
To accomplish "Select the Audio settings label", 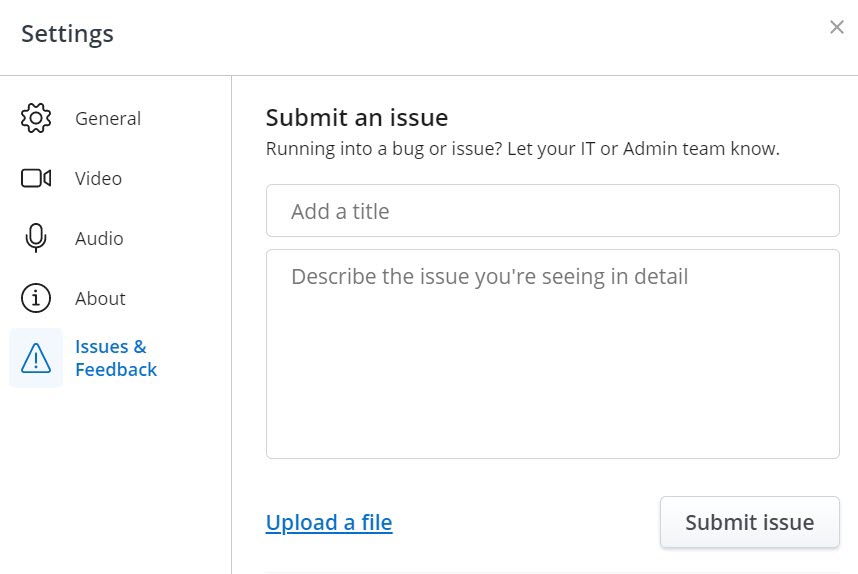I will (99, 238).
